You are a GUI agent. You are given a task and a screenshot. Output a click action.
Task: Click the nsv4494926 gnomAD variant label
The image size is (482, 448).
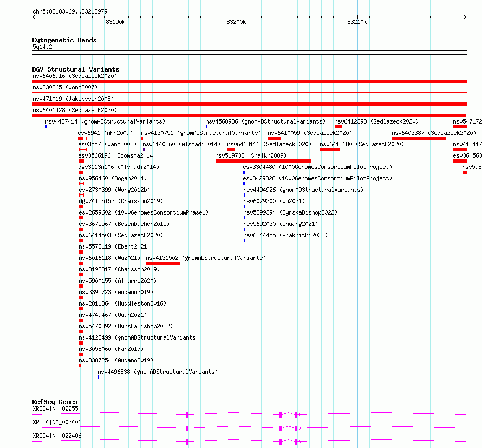(x=303, y=190)
